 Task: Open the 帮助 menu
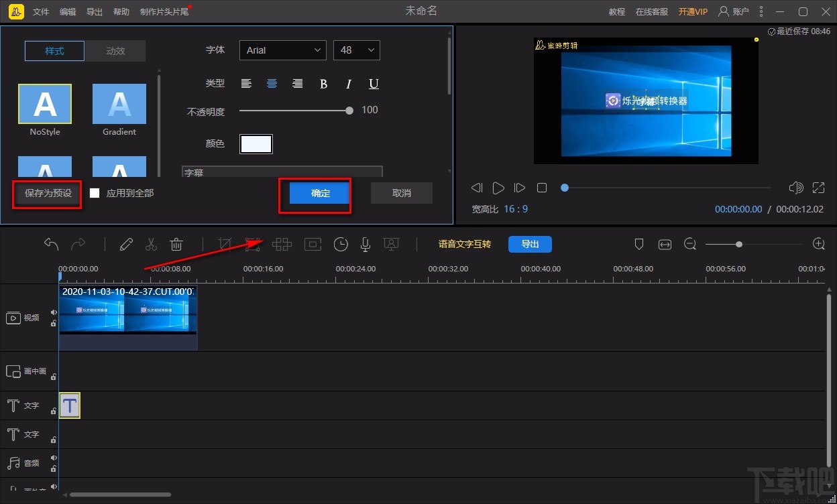pos(121,12)
